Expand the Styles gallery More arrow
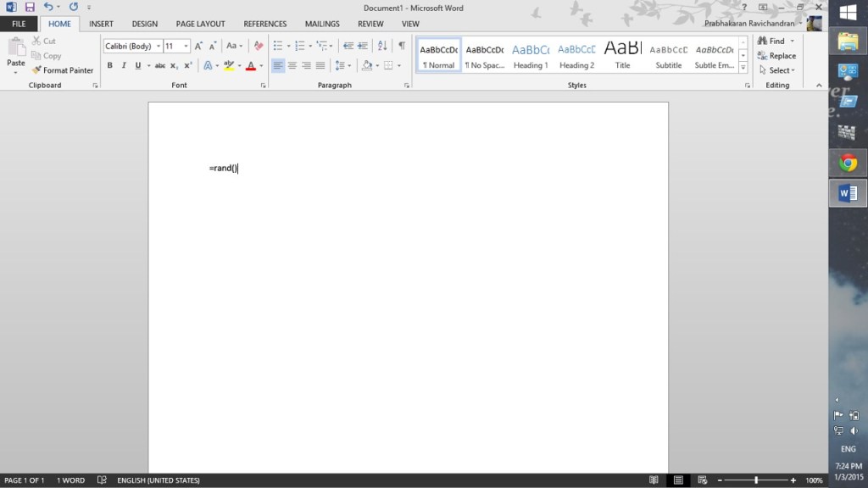This screenshot has height=488, width=868. pos(743,68)
